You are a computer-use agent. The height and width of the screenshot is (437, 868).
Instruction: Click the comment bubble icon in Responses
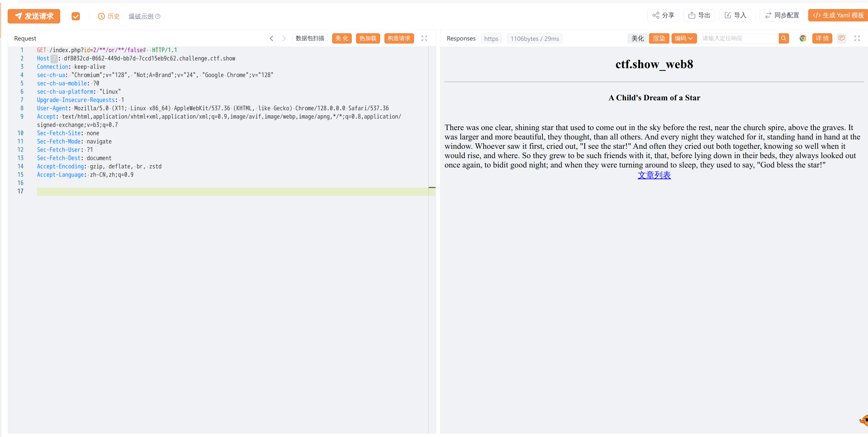(x=841, y=38)
